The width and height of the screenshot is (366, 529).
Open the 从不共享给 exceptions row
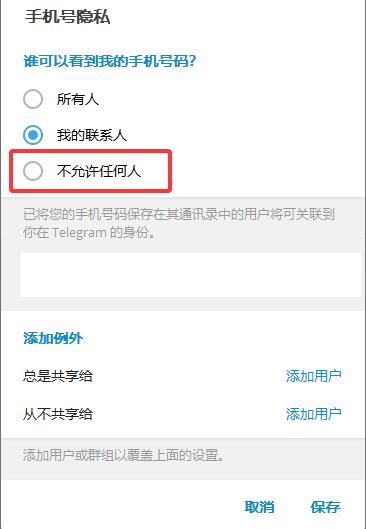(183, 414)
